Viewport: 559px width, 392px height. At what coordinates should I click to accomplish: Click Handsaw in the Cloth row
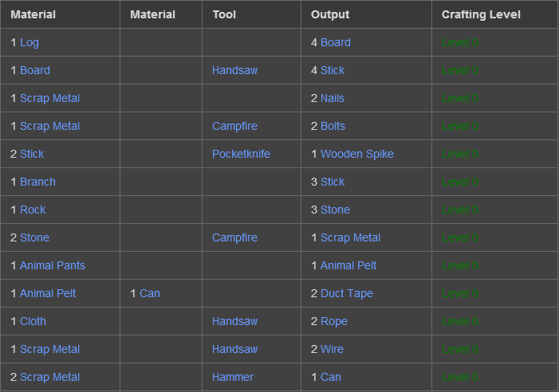coord(234,321)
